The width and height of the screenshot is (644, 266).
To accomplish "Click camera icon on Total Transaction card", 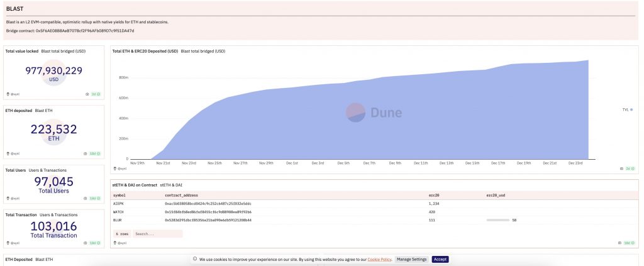I will tap(85, 243).
